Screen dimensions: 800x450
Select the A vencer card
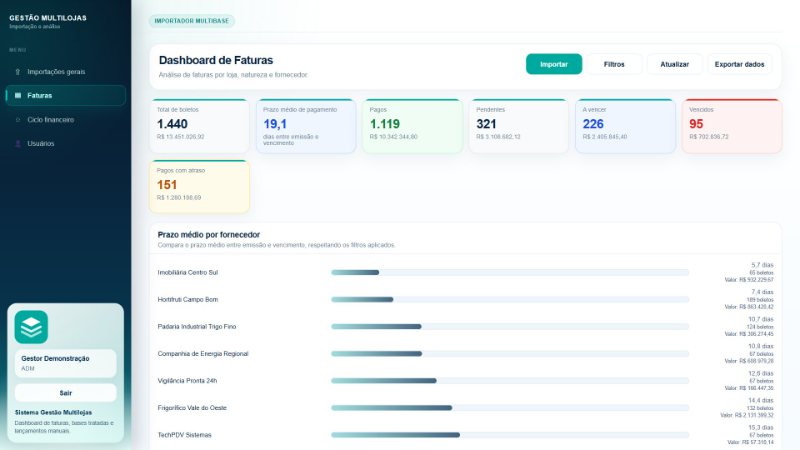(x=626, y=126)
